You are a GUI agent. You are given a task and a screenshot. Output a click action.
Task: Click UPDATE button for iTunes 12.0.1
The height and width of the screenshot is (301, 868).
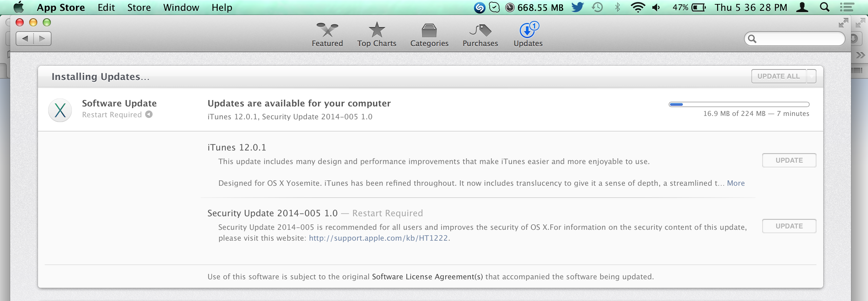(789, 160)
